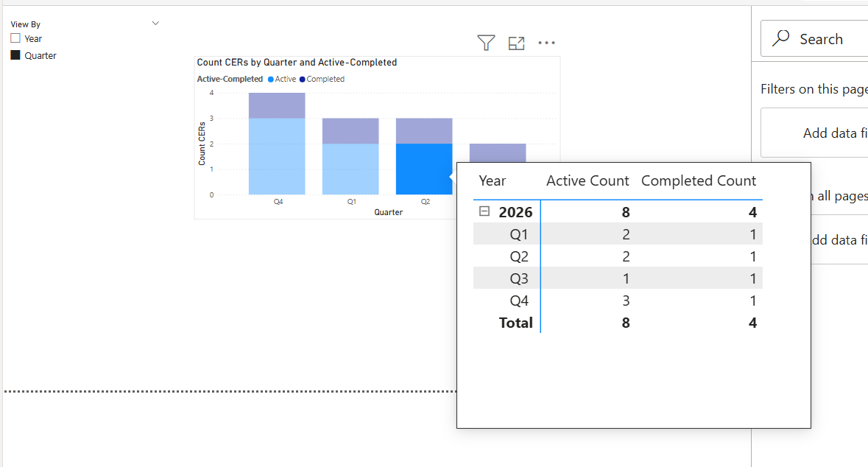This screenshot has width=868, height=467.
Task: Select the Q1 Active bar segment
Action: (350, 169)
